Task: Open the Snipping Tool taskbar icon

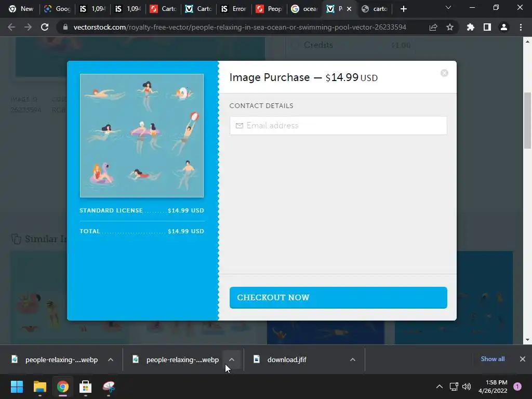Action: pos(109,387)
